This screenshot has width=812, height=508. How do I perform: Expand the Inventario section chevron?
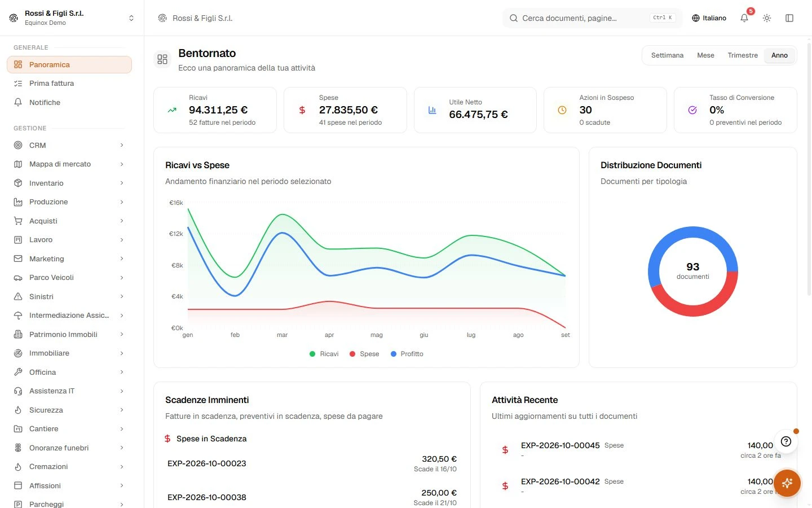click(122, 183)
